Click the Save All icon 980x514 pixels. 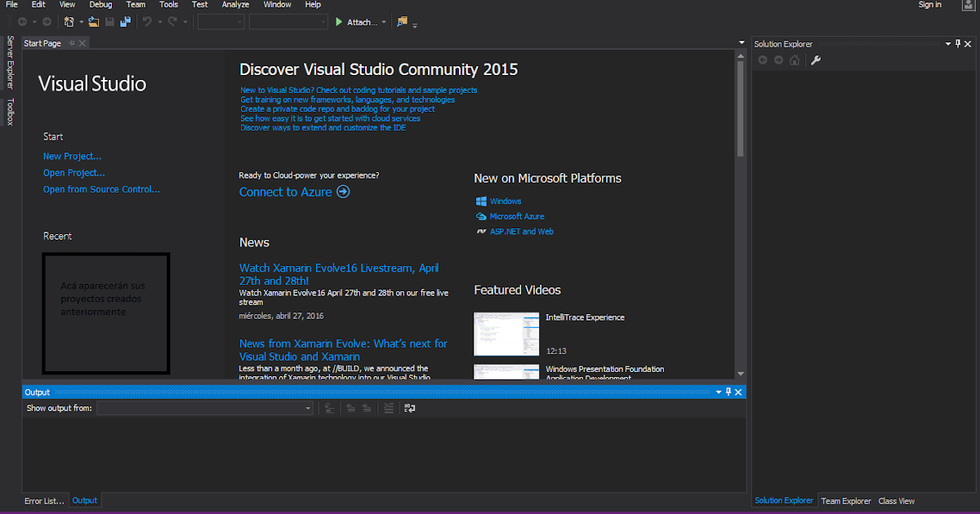(x=125, y=21)
